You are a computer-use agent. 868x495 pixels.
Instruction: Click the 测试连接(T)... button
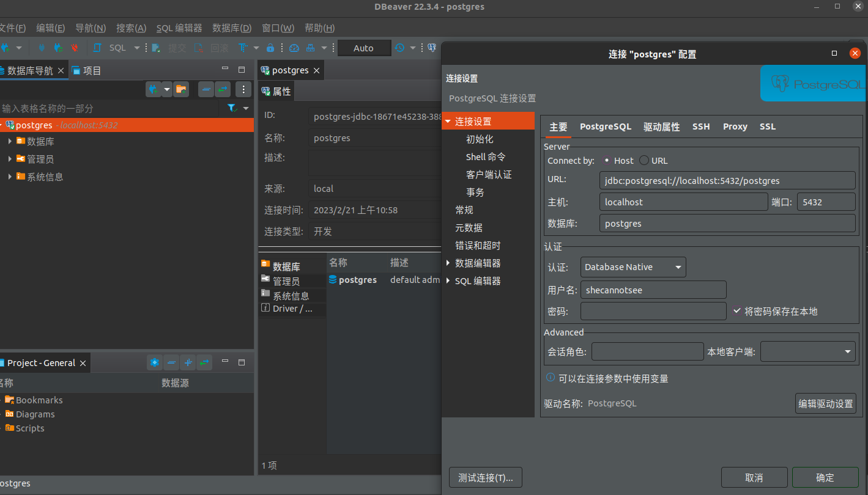486,477
